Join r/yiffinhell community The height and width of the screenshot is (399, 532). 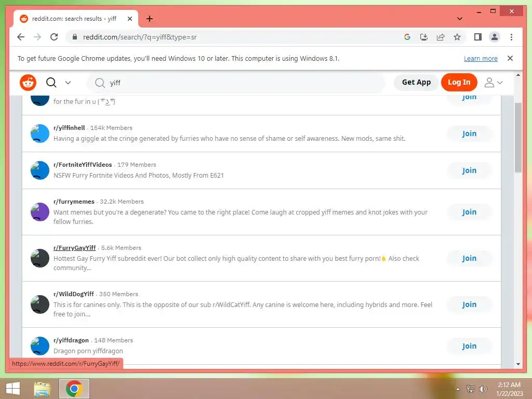[469, 134]
